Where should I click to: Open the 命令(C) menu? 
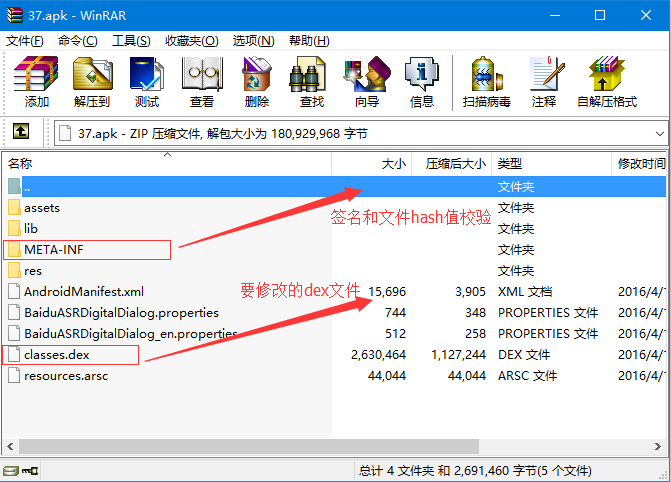tap(77, 41)
